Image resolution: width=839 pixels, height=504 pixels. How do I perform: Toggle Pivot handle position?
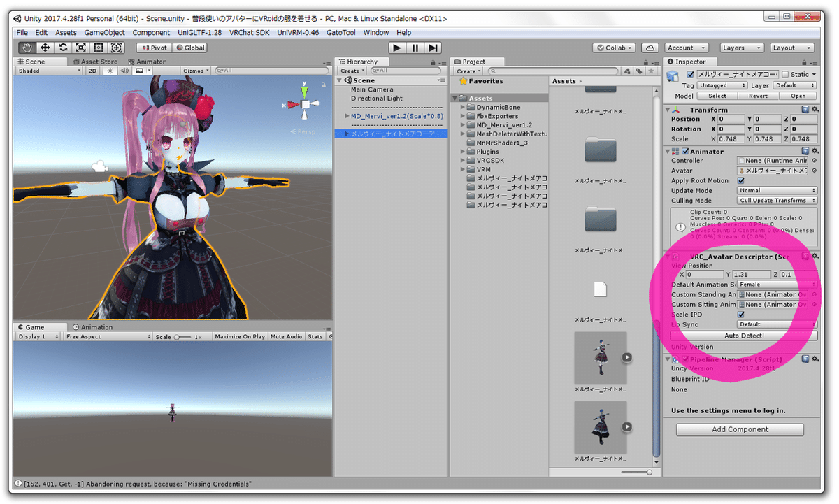[x=154, y=48]
